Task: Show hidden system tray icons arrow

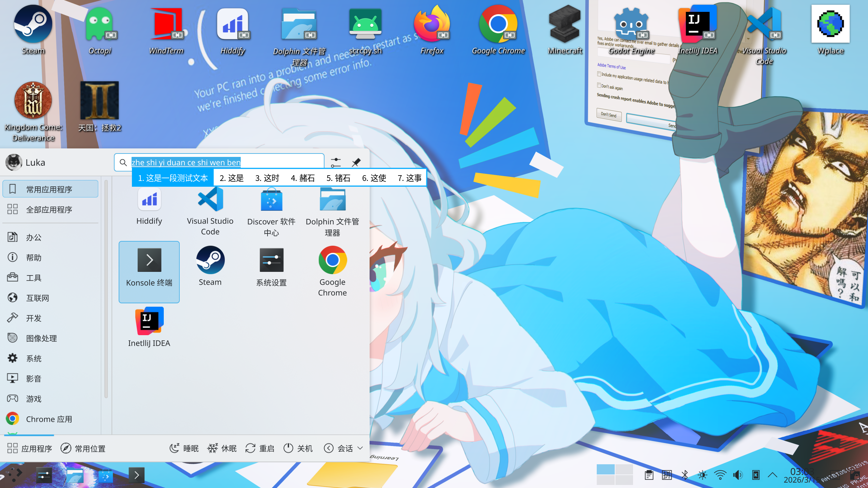Action: pos(772,475)
